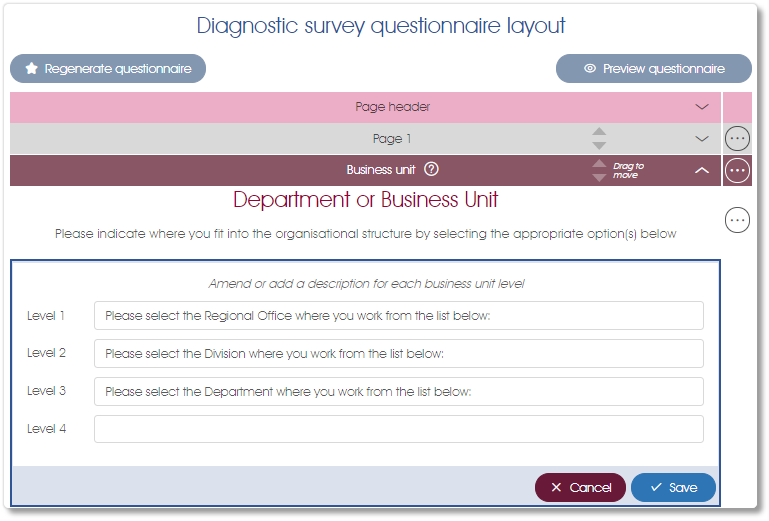The width and height of the screenshot is (769, 521).
Task: Click the Business unit help question mark icon
Action: tap(431, 169)
